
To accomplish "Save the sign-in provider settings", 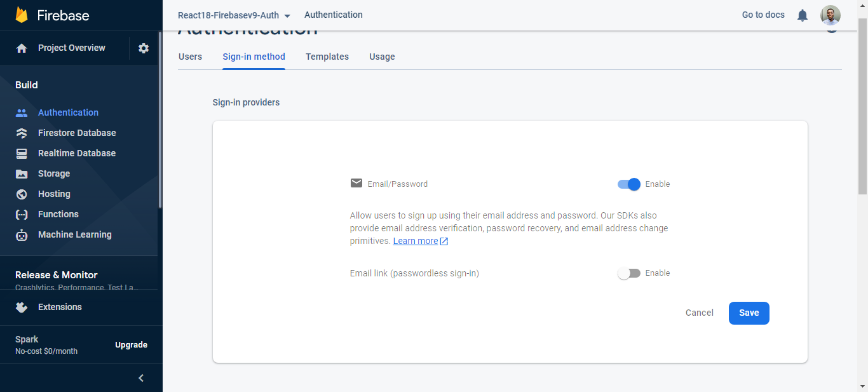I will point(749,313).
